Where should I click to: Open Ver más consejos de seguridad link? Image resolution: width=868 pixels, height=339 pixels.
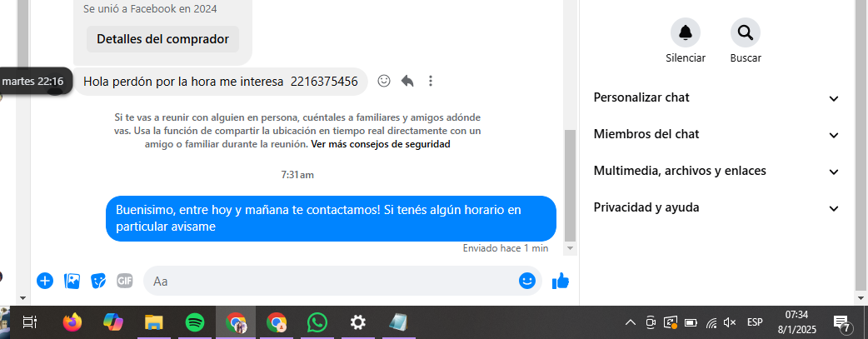(381, 145)
